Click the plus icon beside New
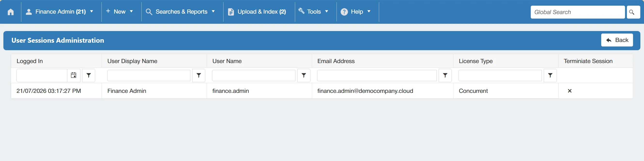Viewport: 644px width, 161px height. (x=108, y=11)
